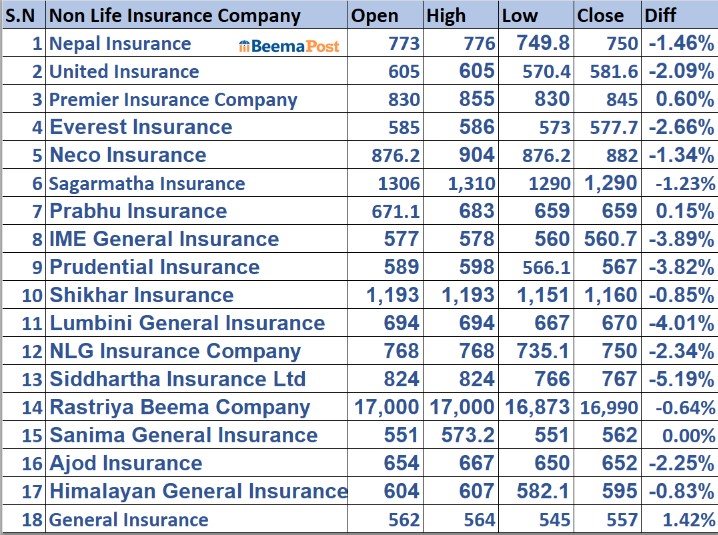Select the Non Life Insurance Company header
Screen dimensions: 718x535
174,15
